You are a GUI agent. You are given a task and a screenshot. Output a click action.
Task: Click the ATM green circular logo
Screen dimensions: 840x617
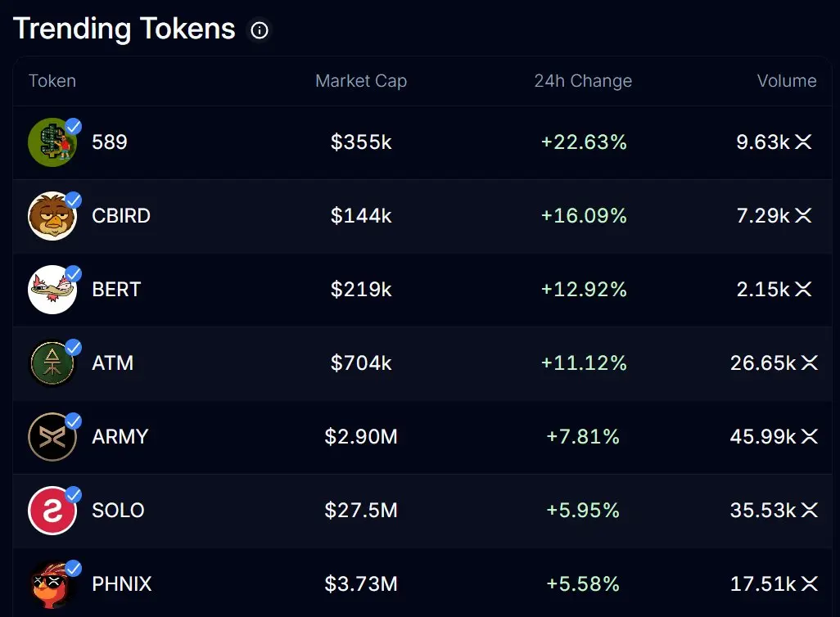(52, 363)
